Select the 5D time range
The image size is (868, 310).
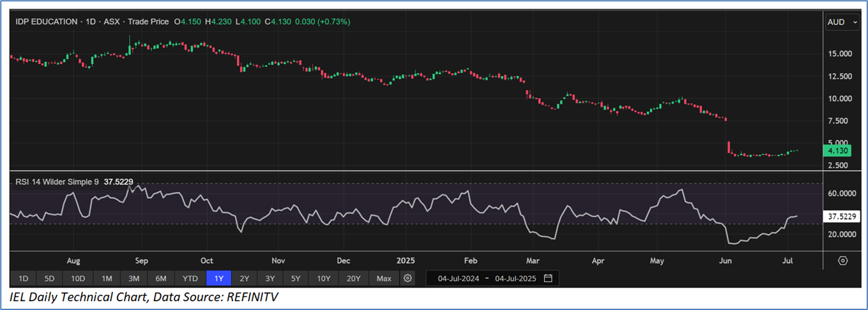50,279
